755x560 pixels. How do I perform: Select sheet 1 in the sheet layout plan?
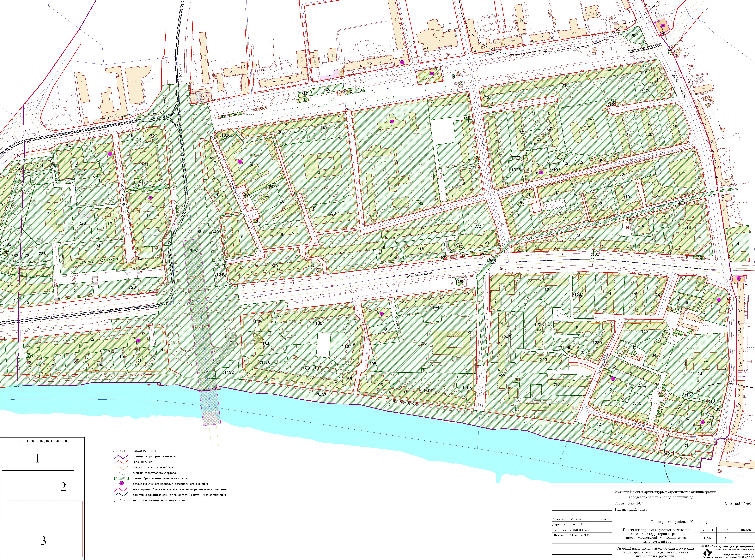click(x=37, y=459)
